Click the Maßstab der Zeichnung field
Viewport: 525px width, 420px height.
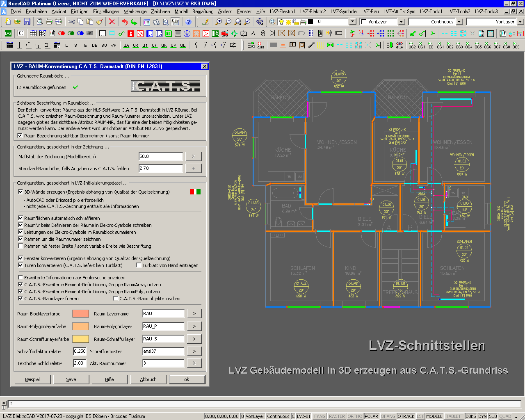coord(161,156)
